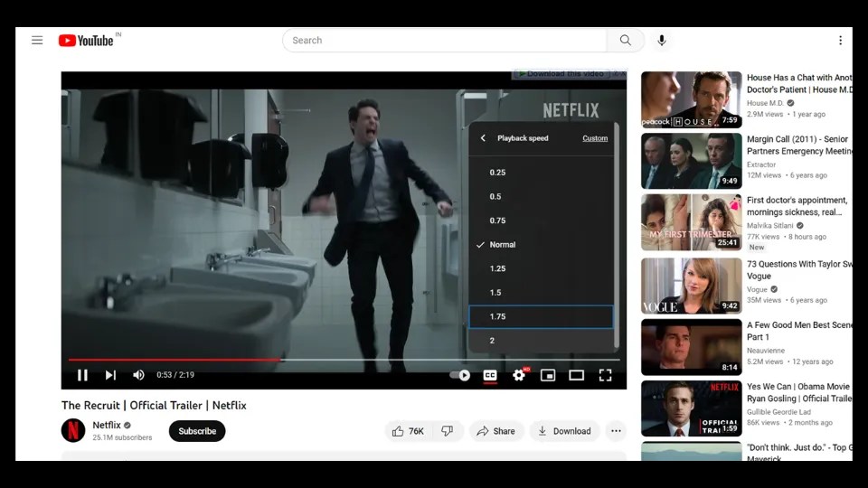The width and height of the screenshot is (868, 488).
Task: Click the search magnifier button
Action: pyautogui.click(x=625, y=41)
